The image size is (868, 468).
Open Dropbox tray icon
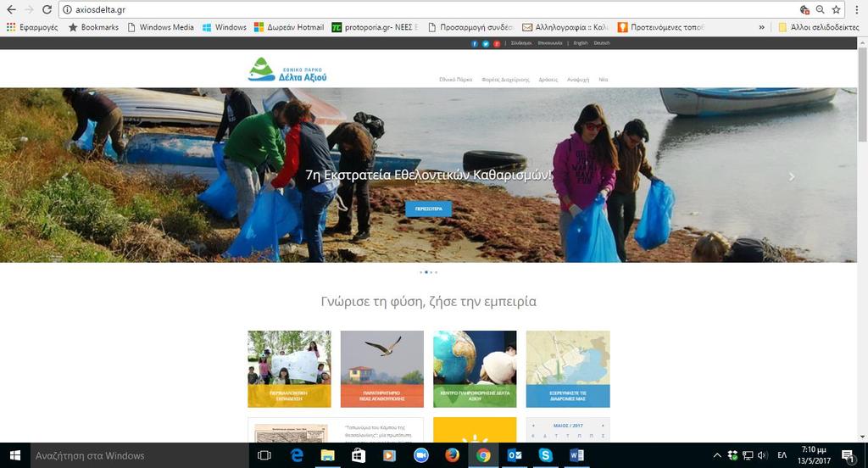(x=733, y=455)
